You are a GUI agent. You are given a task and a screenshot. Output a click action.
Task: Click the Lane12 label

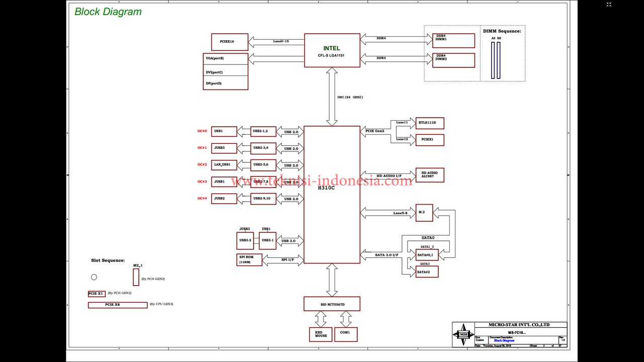(x=402, y=139)
